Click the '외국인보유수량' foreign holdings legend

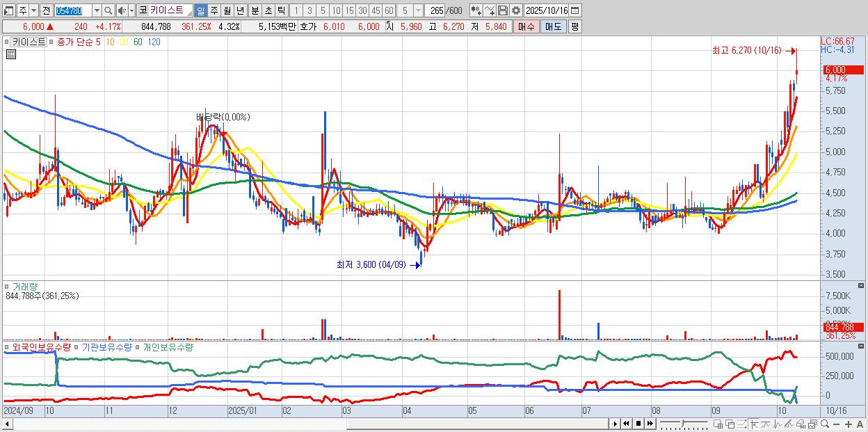41,346
